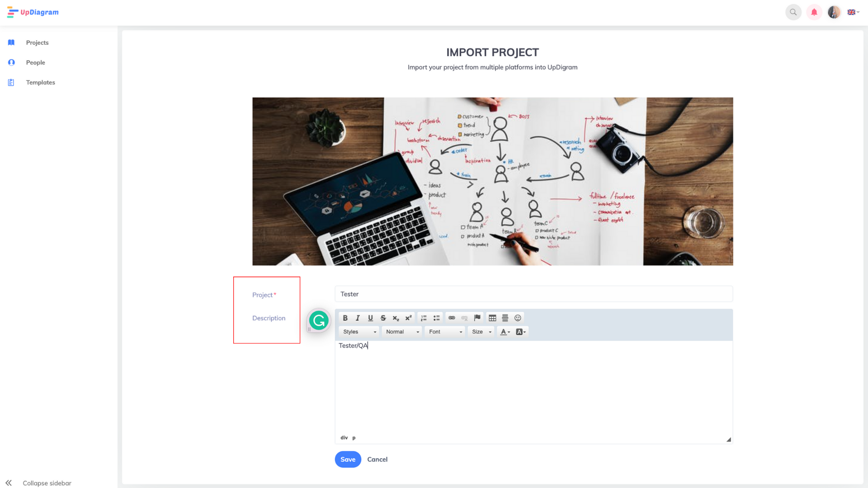The width and height of the screenshot is (868, 488).
Task: Click the Save button
Action: (x=348, y=459)
